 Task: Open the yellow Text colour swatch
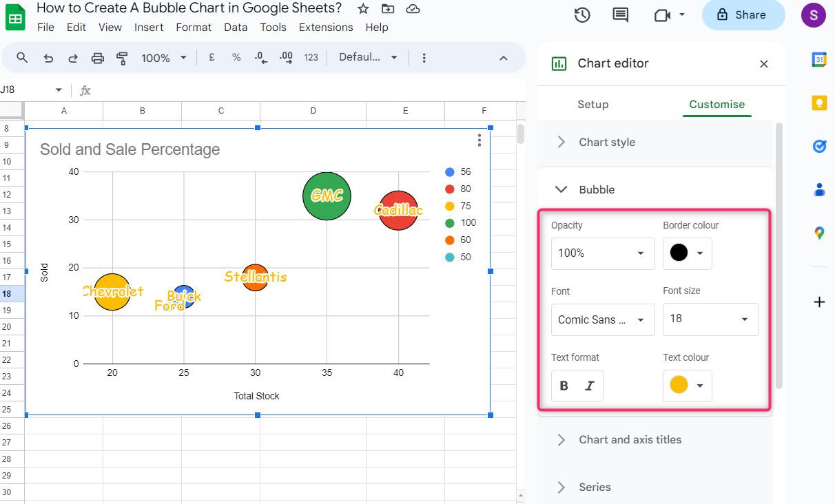pos(687,386)
